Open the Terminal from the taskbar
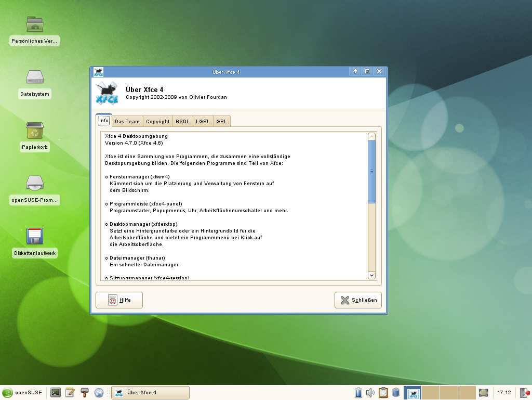The image size is (532, 400). [x=55, y=393]
